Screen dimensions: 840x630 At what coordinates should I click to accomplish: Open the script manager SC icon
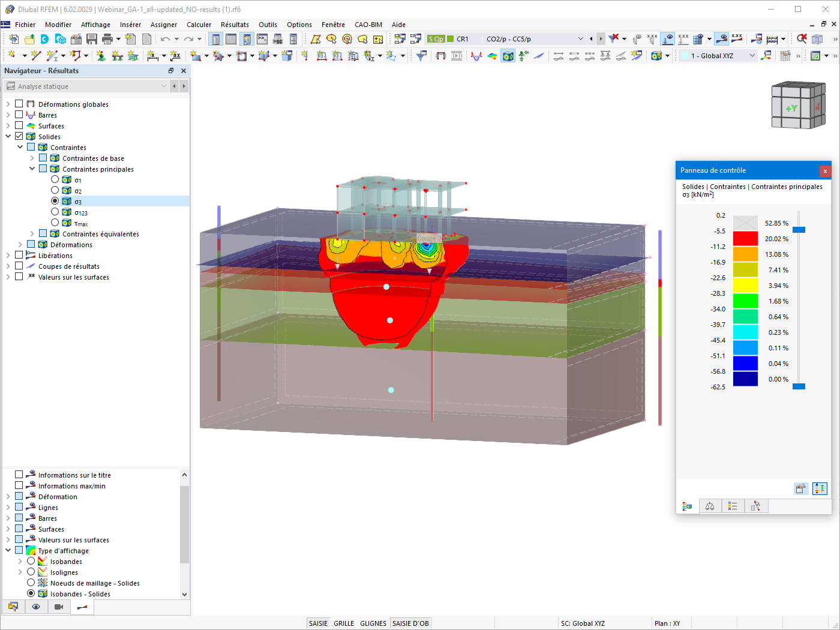click(278, 39)
